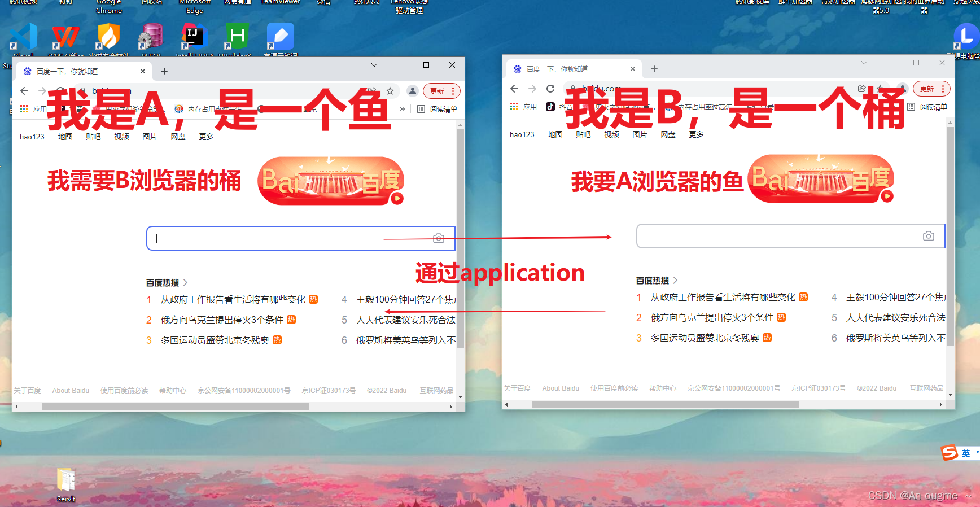Open 抖音 bookmark in right window
Viewport: 980px width, 507px height.
point(559,107)
